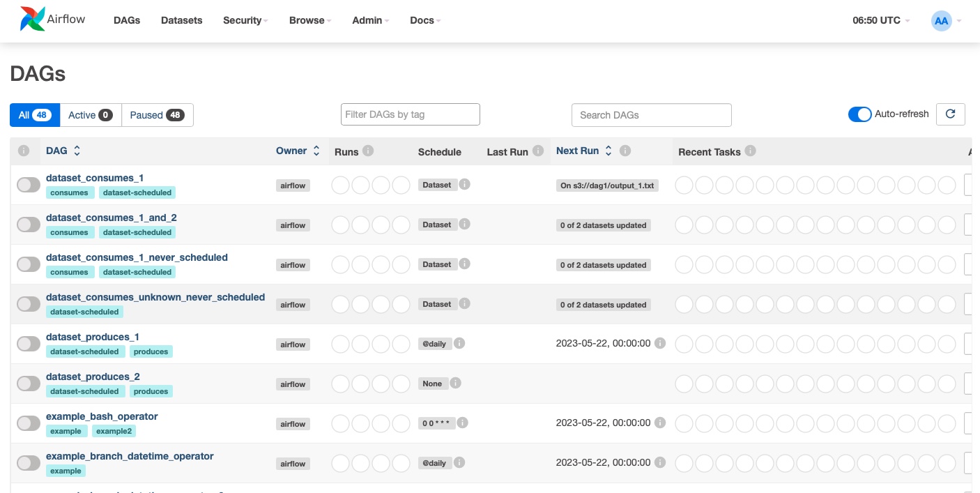The height and width of the screenshot is (493, 980).
Task: Click the AA user avatar
Action: [x=941, y=20]
